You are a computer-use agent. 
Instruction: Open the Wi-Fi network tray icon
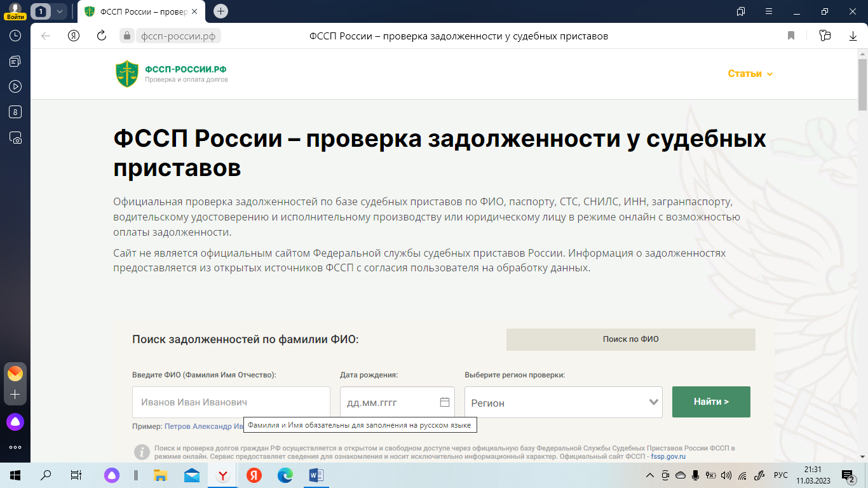[x=742, y=475]
